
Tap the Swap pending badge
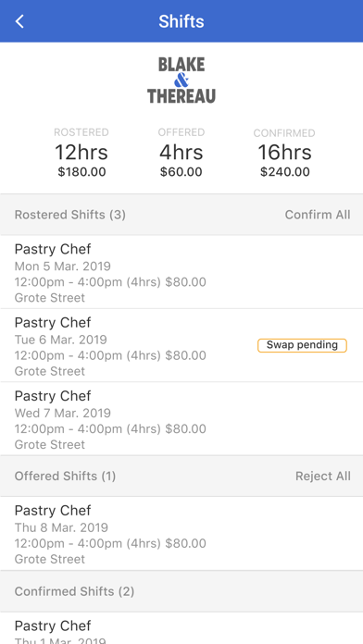(x=302, y=345)
